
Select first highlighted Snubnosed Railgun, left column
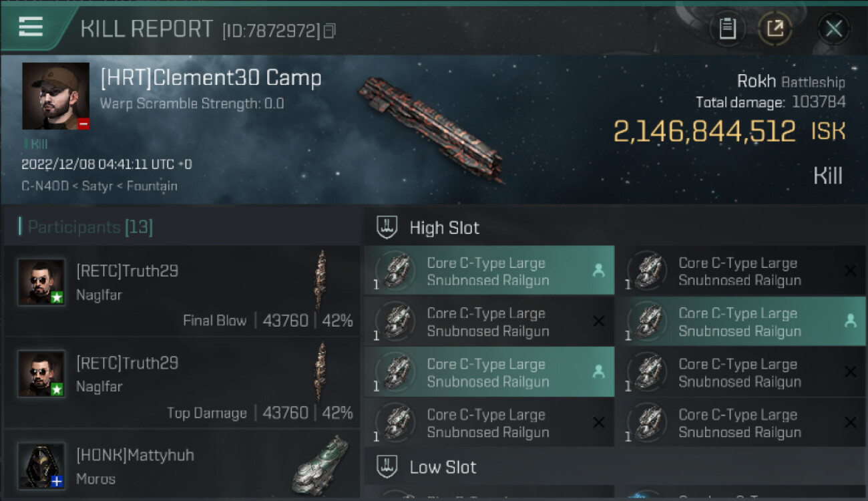click(x=489, y=271)
